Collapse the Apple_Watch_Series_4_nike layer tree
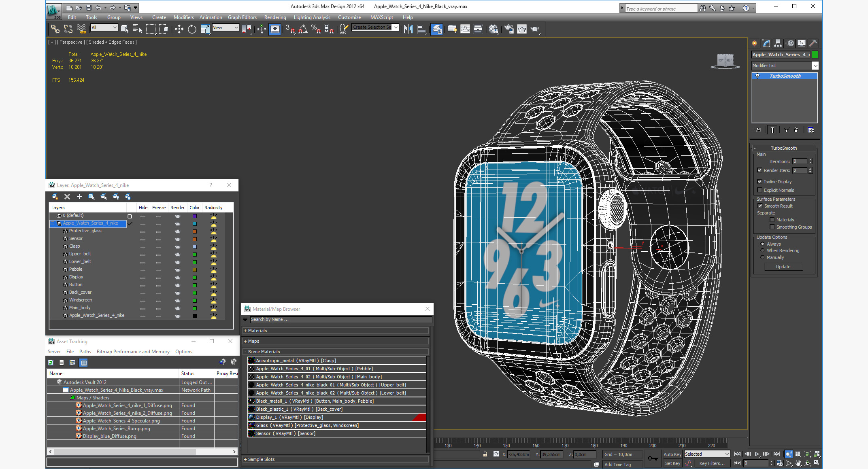The image size is (868, 469). click(x=52, y=223)
